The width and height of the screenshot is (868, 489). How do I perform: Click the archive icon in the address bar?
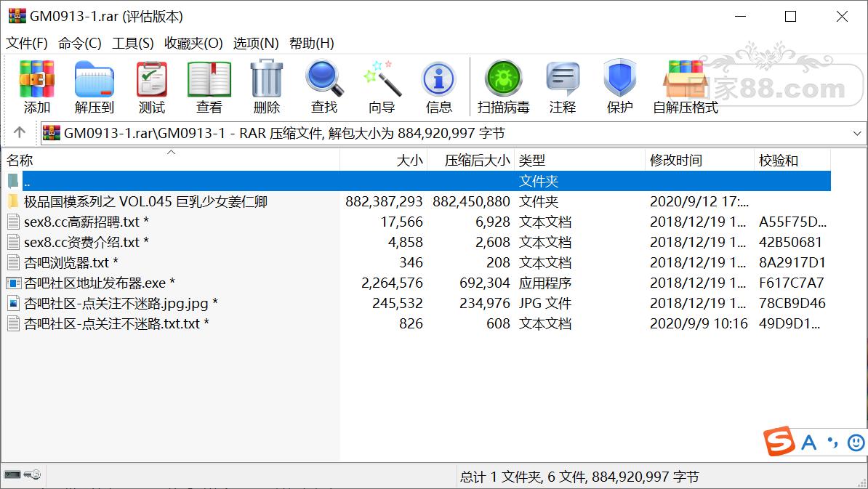tap(52, 133)
